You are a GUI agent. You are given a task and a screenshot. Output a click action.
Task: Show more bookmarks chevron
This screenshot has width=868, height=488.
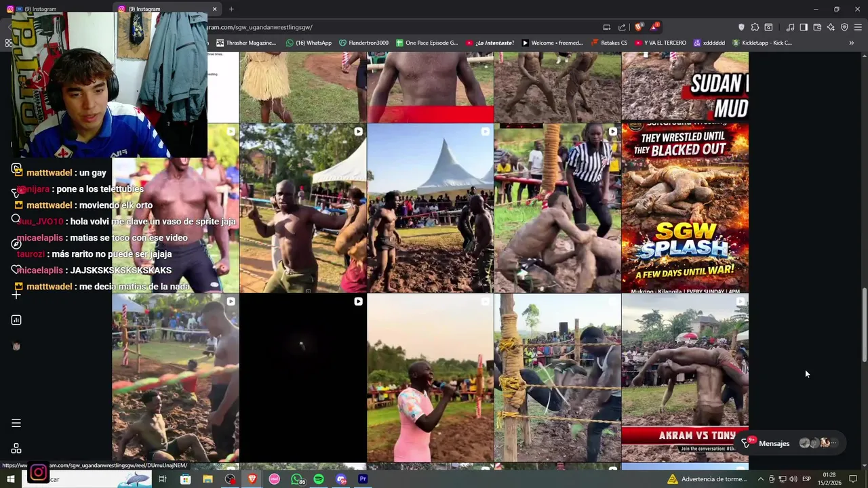tap(851, 43)
